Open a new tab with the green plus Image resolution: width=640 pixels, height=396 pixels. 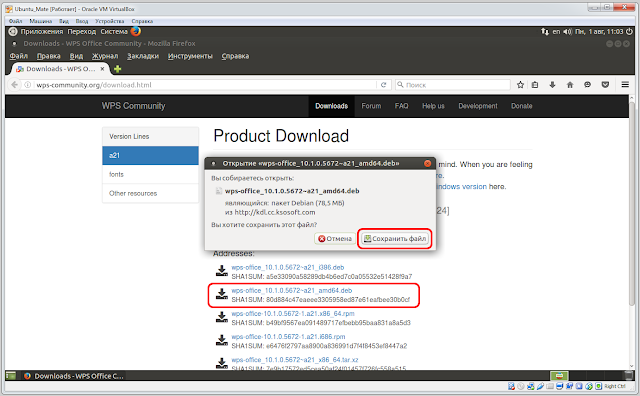coord(118,69)
